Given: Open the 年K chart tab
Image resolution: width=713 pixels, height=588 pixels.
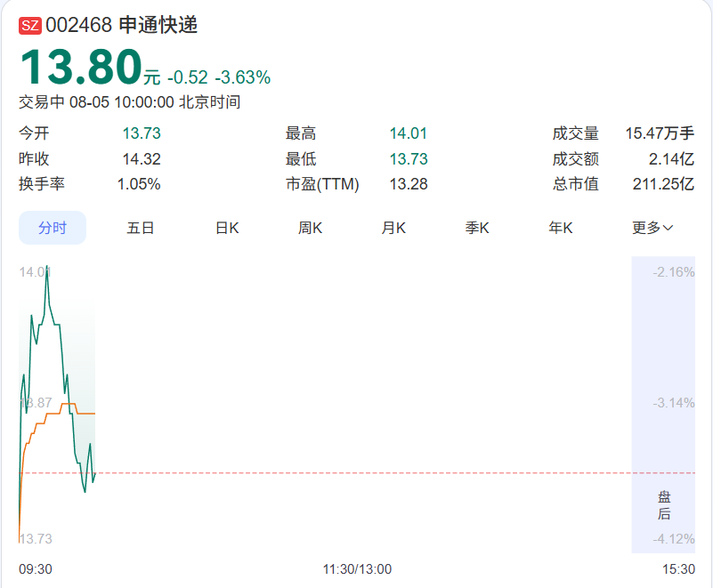Looking at the screenshot, I should (560, 228).
